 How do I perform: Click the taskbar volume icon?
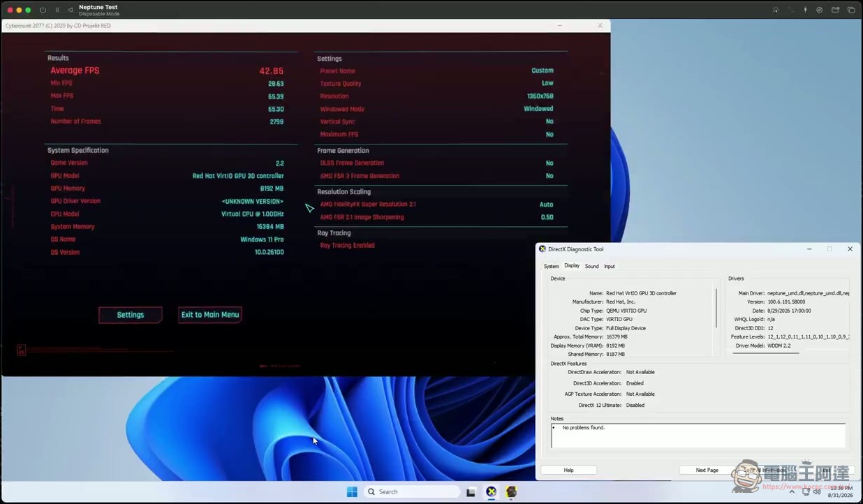[817, 491]
